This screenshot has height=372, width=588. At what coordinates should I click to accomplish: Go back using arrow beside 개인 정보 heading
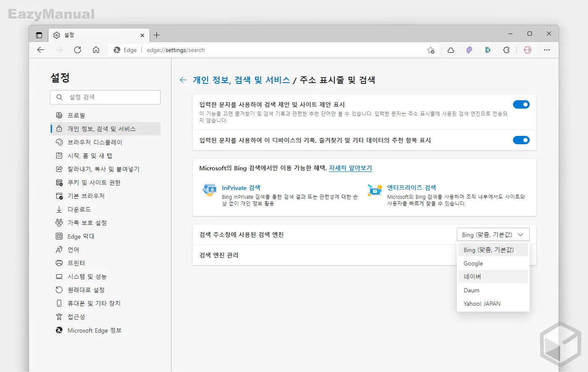[183, 80]
